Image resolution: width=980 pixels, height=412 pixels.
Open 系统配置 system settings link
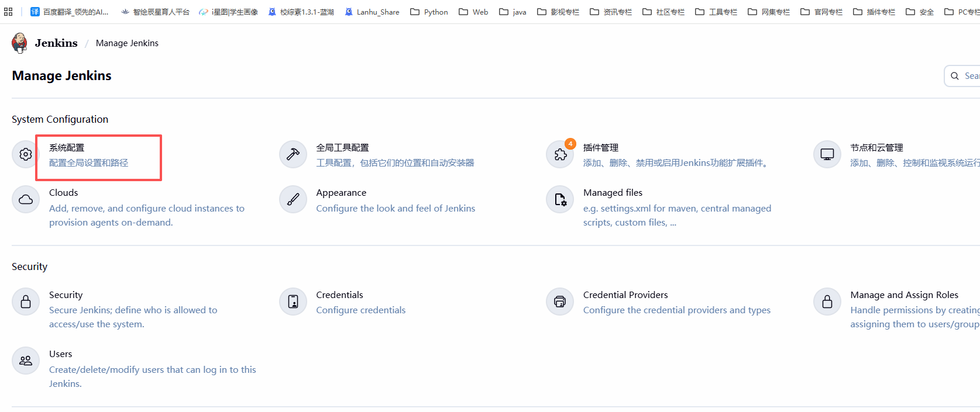pyautogui.click(x=67, y=148)
